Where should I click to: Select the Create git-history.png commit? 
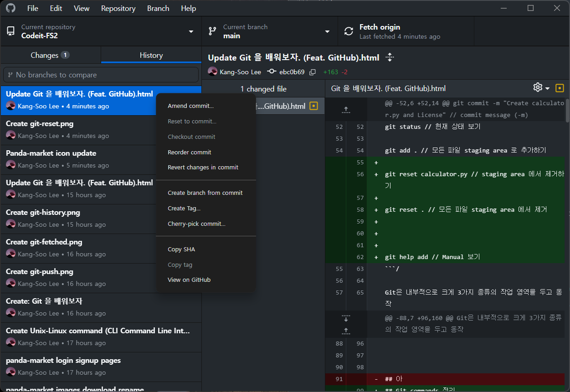pyautogui.click(x=101, y=219)
